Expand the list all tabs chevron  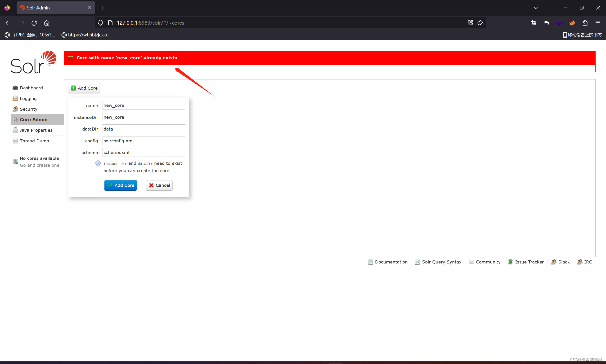pos(536,8)
